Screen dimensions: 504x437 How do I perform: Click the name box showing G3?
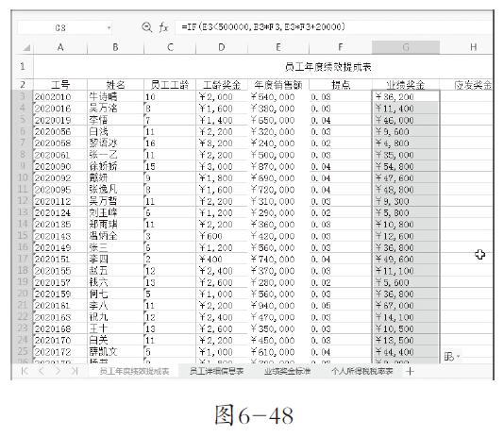(60, 28)
